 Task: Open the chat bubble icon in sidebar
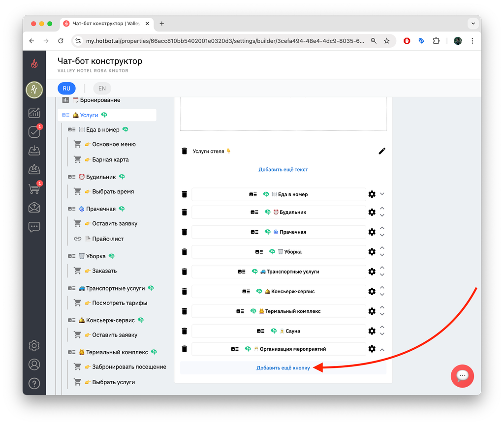pyautogui.click(x=34, y=227)
